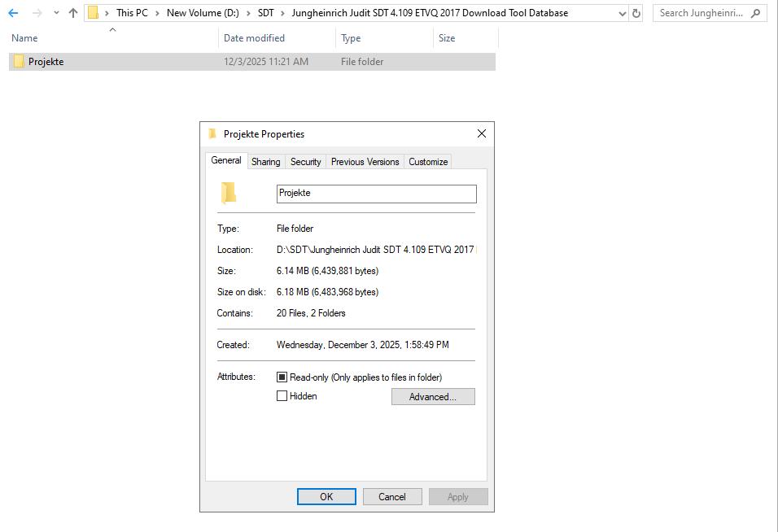Go up one folder level
This screenshot has width=778, height=532.
point(73,13)
